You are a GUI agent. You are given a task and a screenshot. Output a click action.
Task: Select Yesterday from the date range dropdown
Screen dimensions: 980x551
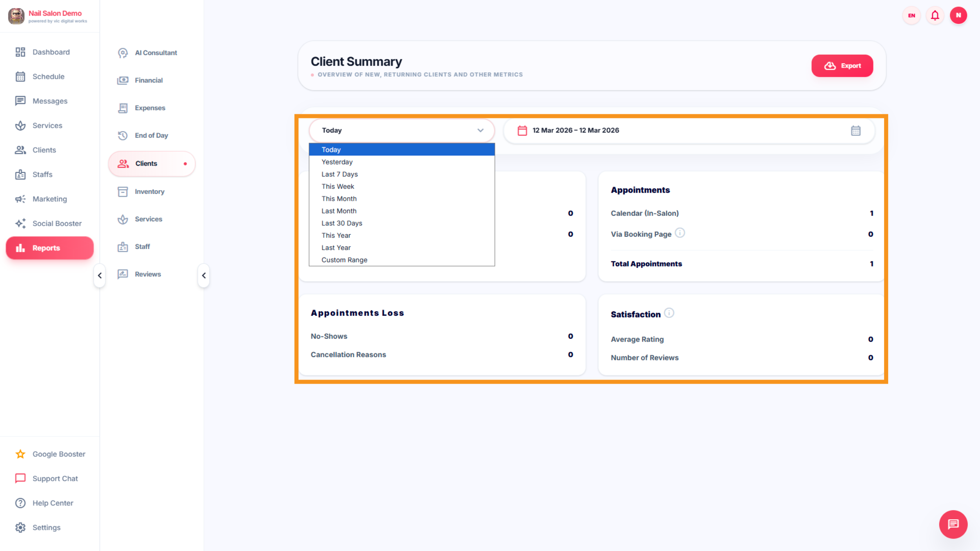pyautogui.click(x=337, y=162)
